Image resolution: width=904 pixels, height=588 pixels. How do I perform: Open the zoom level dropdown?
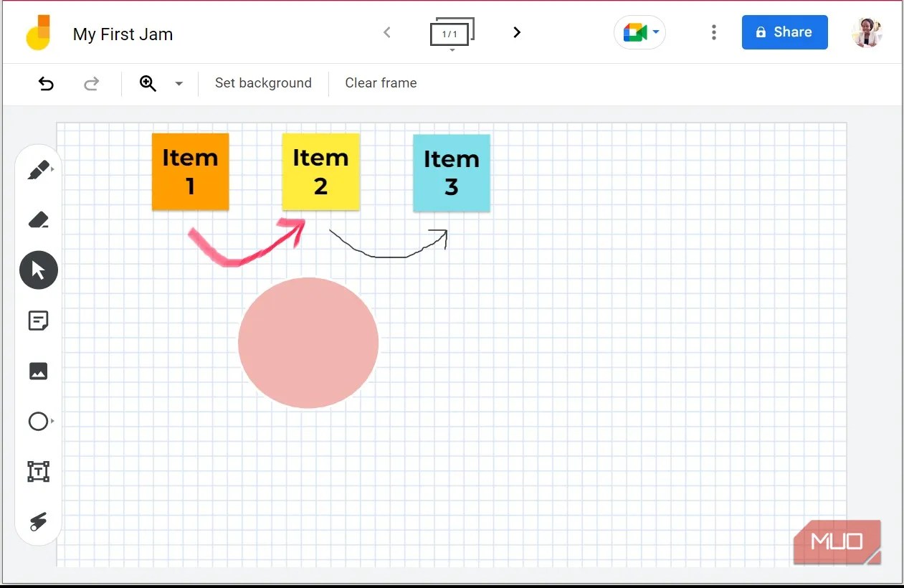pos(179,83)
